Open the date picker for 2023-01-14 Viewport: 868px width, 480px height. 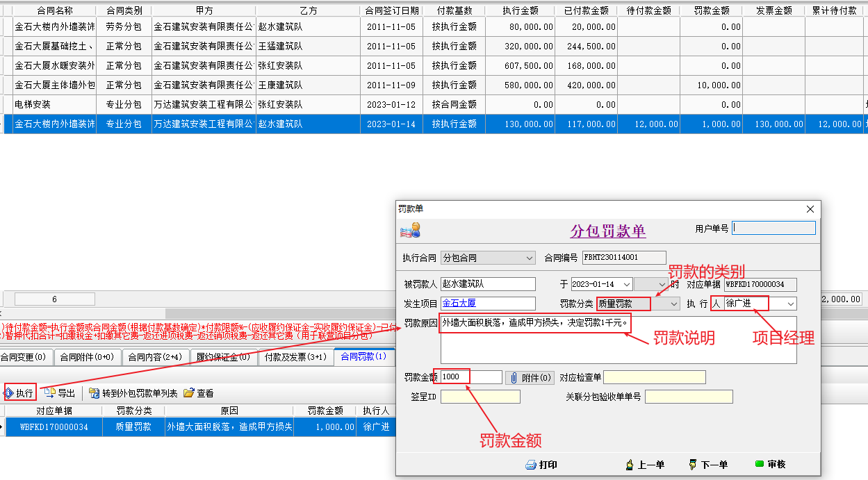(627, 284)
